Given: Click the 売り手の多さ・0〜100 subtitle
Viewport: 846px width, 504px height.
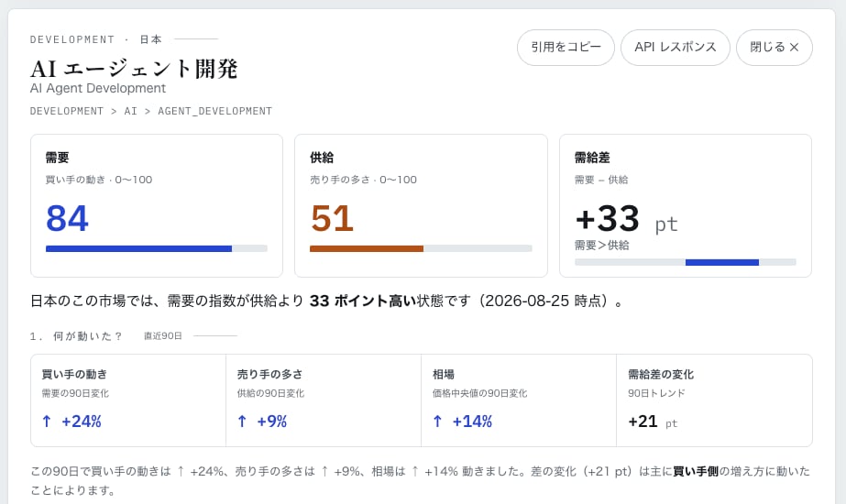Looking at the screenshot, I should 363,180.
